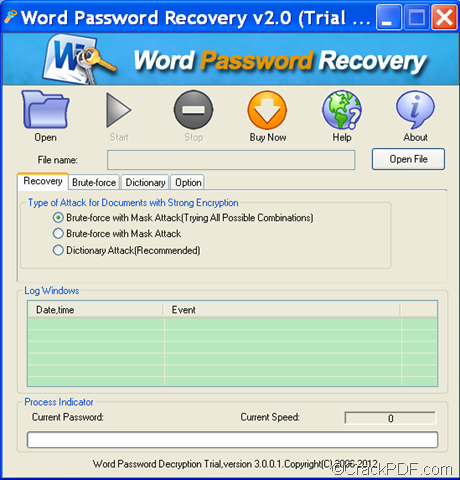The height and width of the screenshot is (480, 460).
Task: Open Help via the globe icon
Action: point(342,110)
